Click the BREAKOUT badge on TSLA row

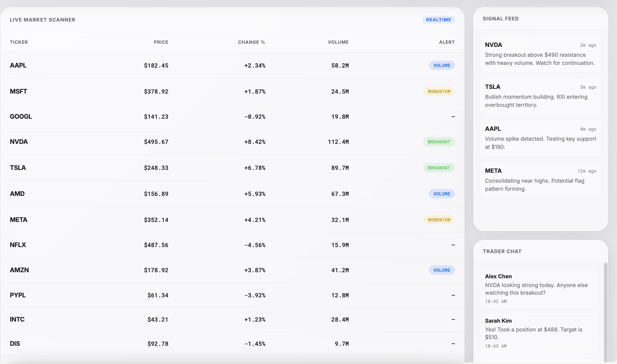[439, 168]
